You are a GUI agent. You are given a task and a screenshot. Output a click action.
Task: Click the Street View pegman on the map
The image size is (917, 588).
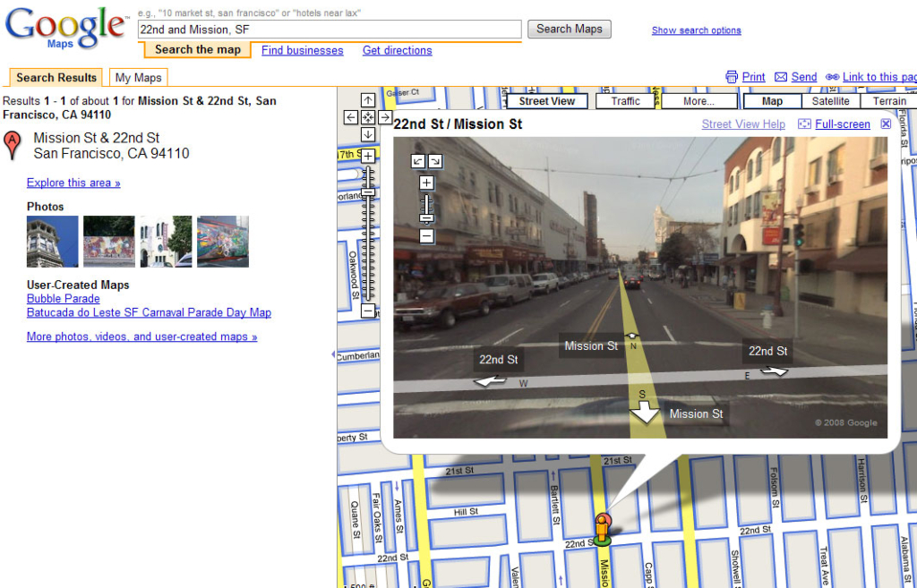pyautogui.click(x=603, y=530)
